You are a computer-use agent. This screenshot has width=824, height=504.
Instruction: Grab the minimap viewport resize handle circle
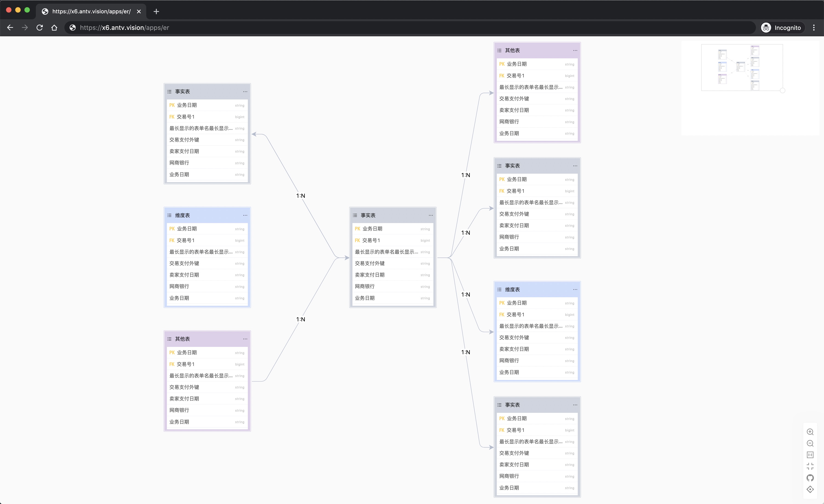[x=783, y=91]
